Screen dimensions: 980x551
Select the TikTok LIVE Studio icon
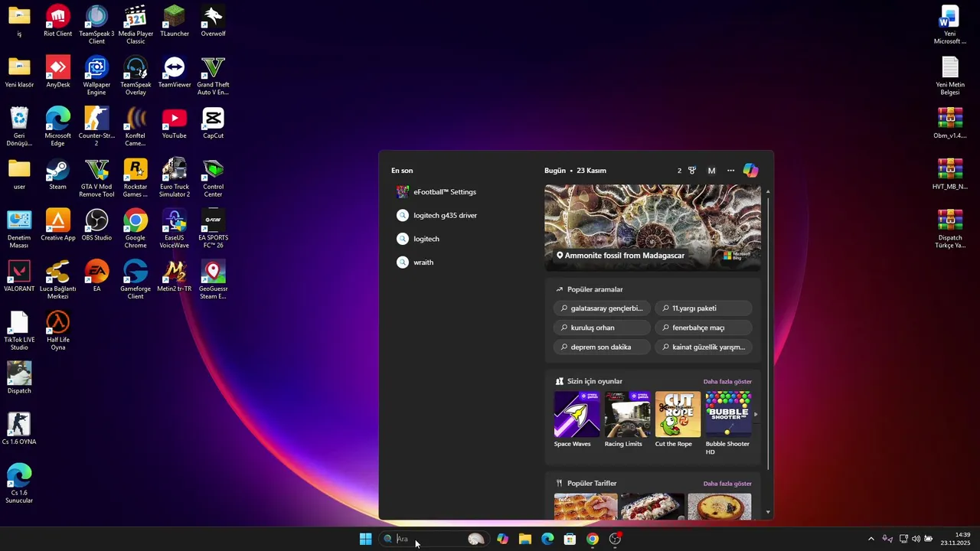[x=19, y=331]
